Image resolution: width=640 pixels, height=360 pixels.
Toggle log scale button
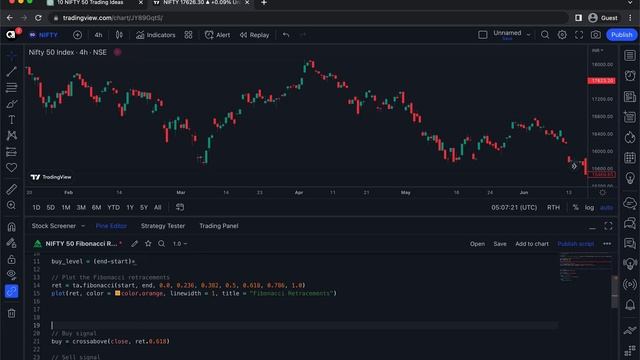tap(589, 208)
